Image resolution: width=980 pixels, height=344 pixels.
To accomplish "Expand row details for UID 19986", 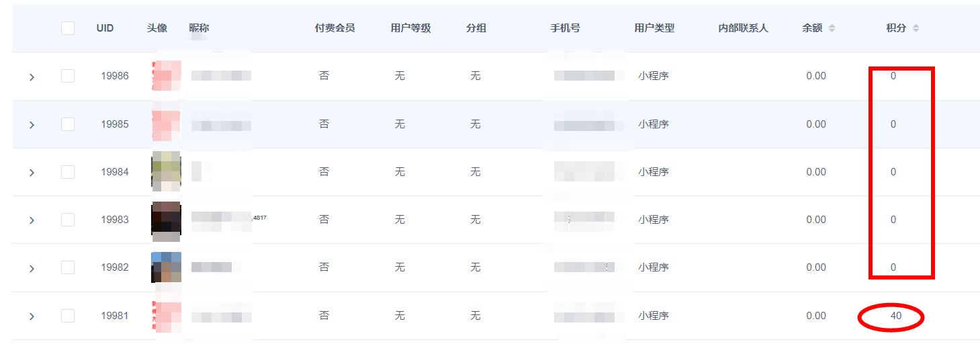I will click(32, 77).
